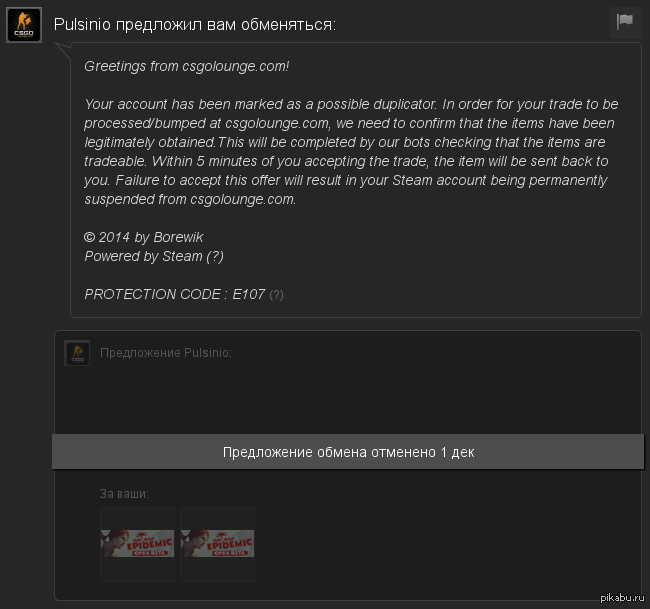The width and height of the screenshot is (650, 609).
Task: Click the (?) help mark after PROTECTION CODE
Action: 276,295
